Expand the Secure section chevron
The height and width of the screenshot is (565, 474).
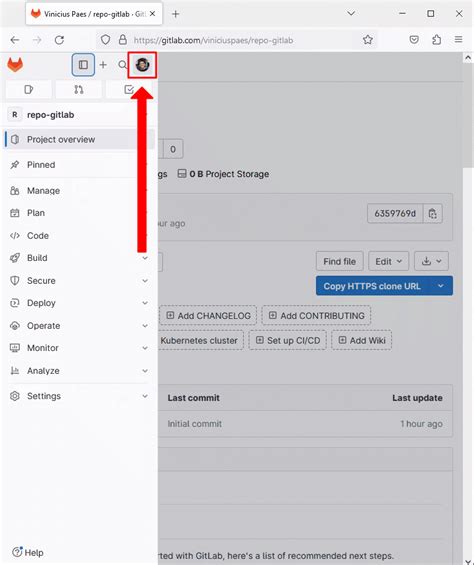[145, 281]
